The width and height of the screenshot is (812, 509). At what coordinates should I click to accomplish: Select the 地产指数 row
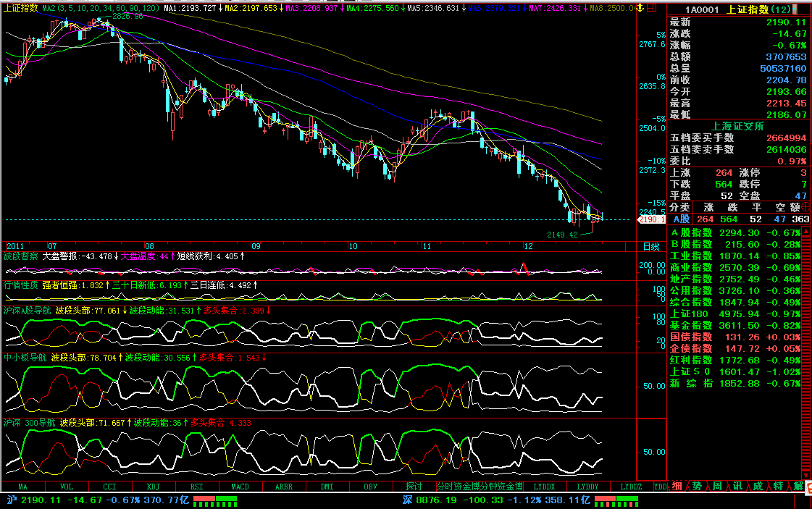735,279
